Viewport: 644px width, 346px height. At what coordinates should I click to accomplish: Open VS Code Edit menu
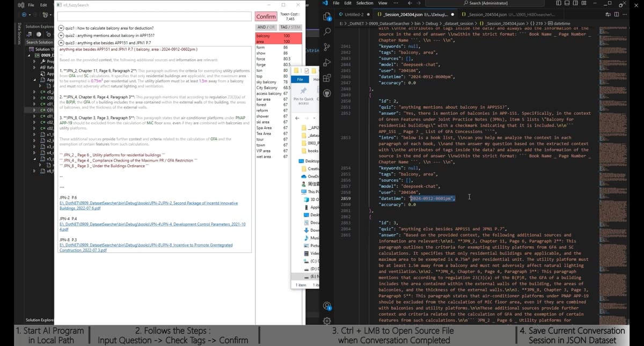click(x=349, y=3)
